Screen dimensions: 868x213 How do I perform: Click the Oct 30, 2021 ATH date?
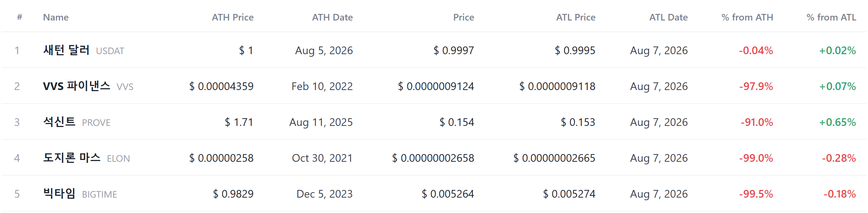tap(322, 158)
